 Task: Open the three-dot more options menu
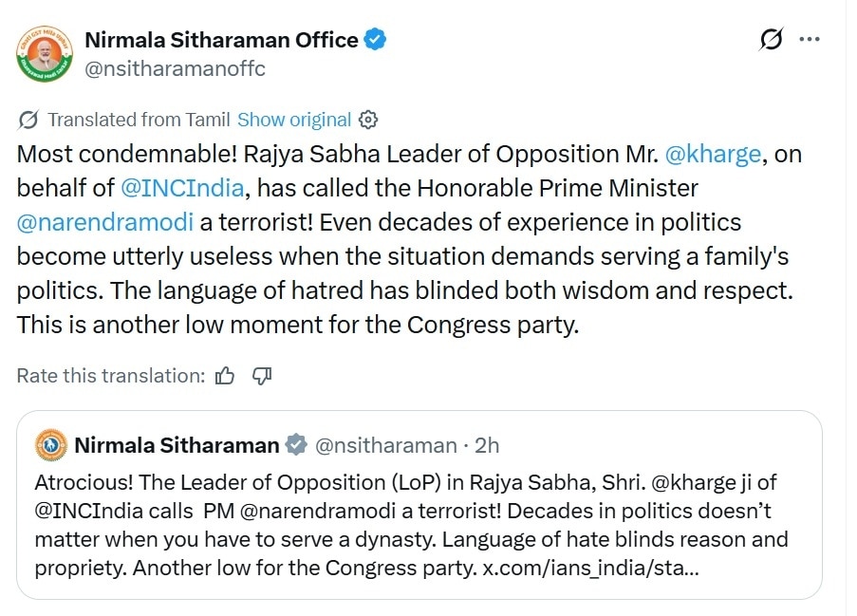809,40
